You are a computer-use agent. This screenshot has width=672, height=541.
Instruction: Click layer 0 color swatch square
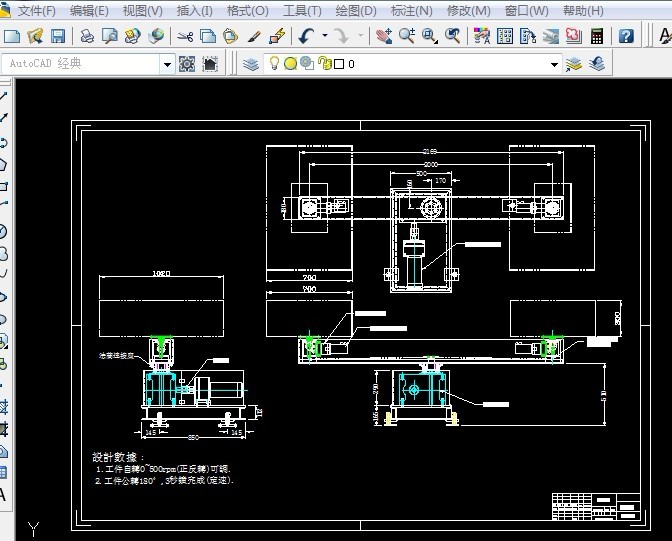tap(338, 64)
